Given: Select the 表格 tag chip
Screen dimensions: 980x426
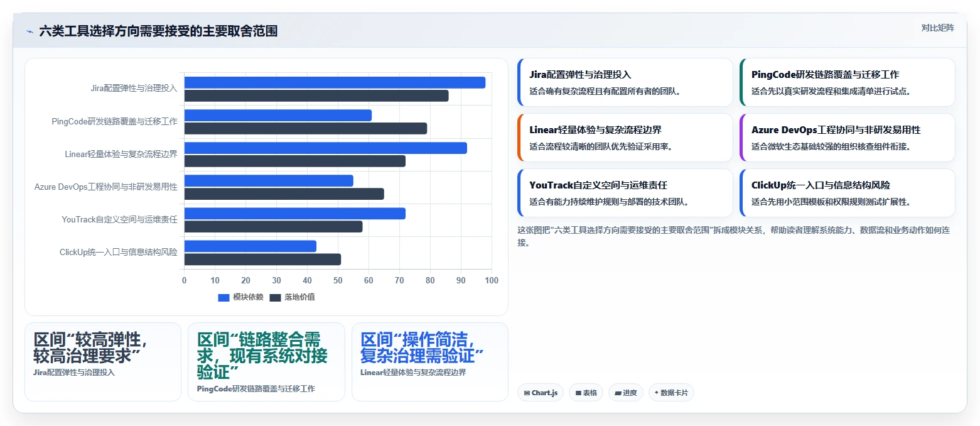Looking at the screenshot, I should click(x=586, y=393).
